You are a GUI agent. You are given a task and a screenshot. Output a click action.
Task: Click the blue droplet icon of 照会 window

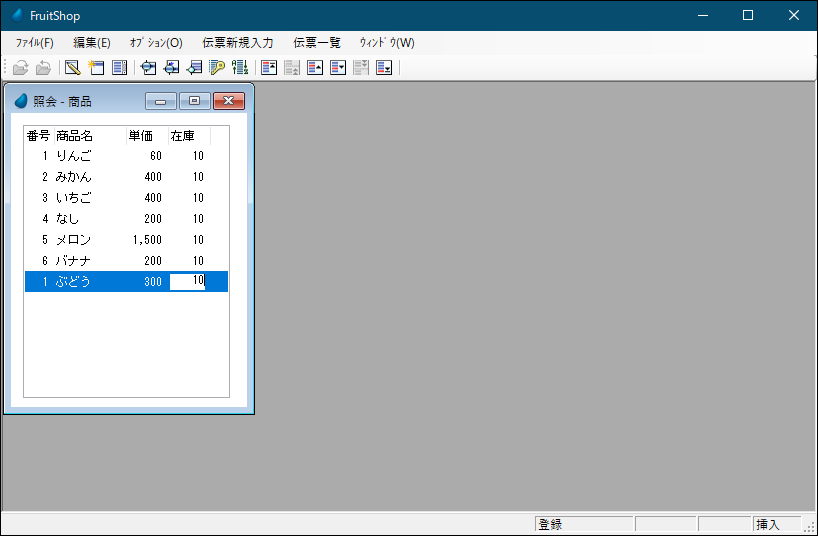pyautogui.click(x=21, y=101)
